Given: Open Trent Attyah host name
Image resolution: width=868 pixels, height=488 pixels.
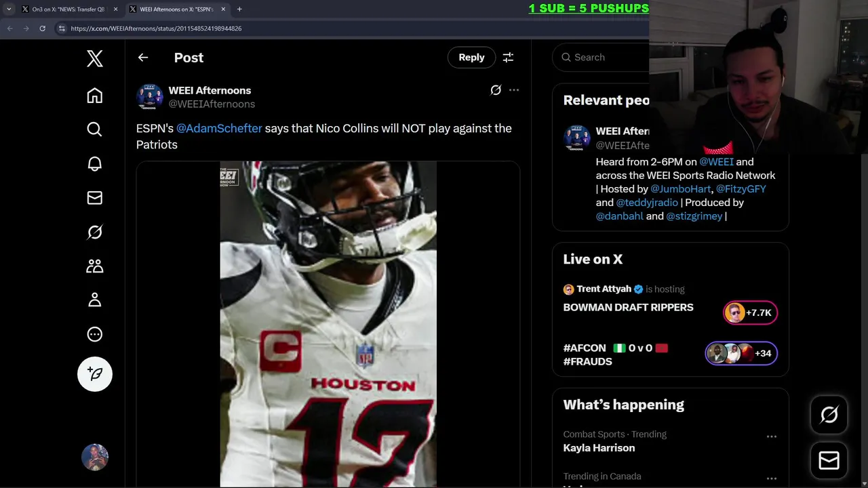Looking at the screenshot, I should pos(604,289).
